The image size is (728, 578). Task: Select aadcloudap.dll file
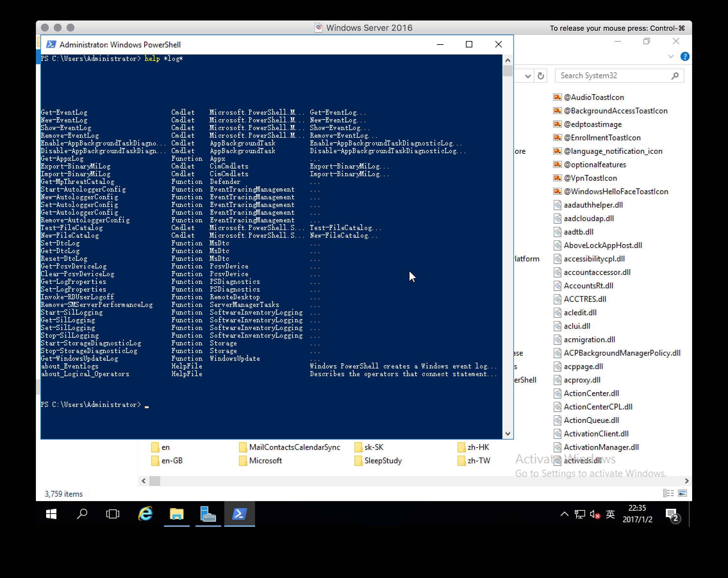(583, 219)
